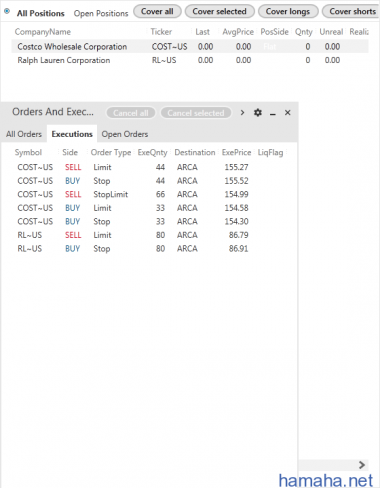380x488 pixels.
Task: Sort positions by AvgPrice column
Action: (238, 32)
